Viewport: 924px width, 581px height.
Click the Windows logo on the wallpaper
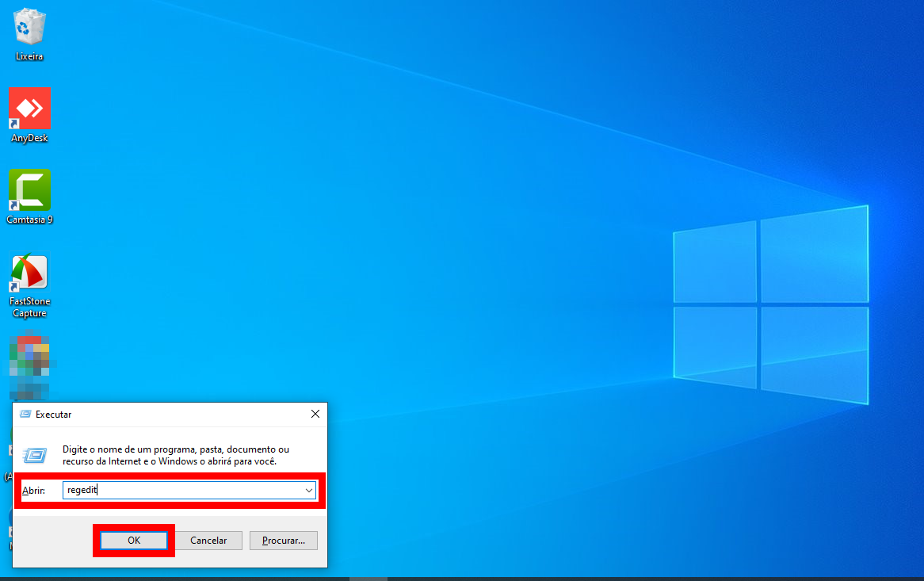pyautogui.click(x=770, y=305)
